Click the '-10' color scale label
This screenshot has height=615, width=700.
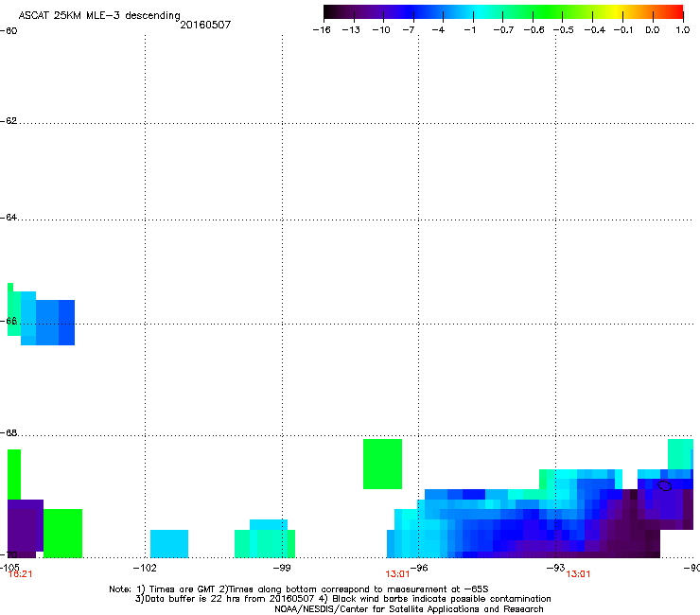(x=381, y=30)
